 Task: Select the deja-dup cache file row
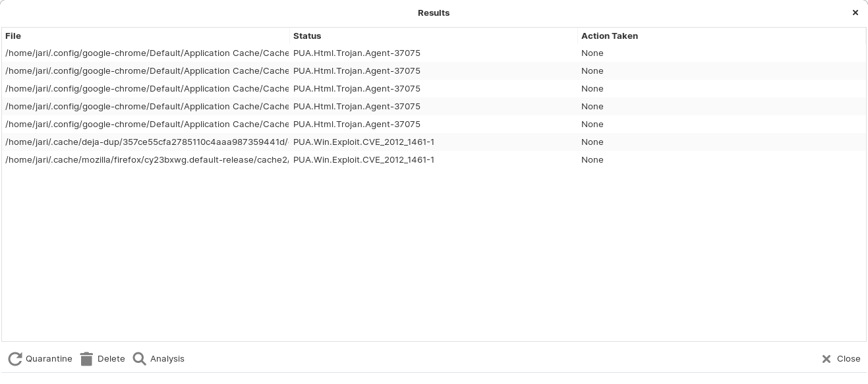pos(147,142)
